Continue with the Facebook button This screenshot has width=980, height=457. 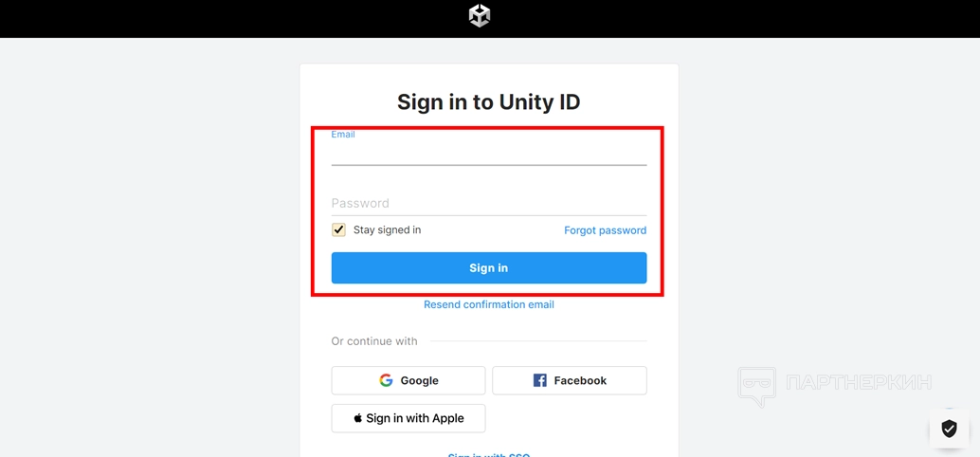569,380
